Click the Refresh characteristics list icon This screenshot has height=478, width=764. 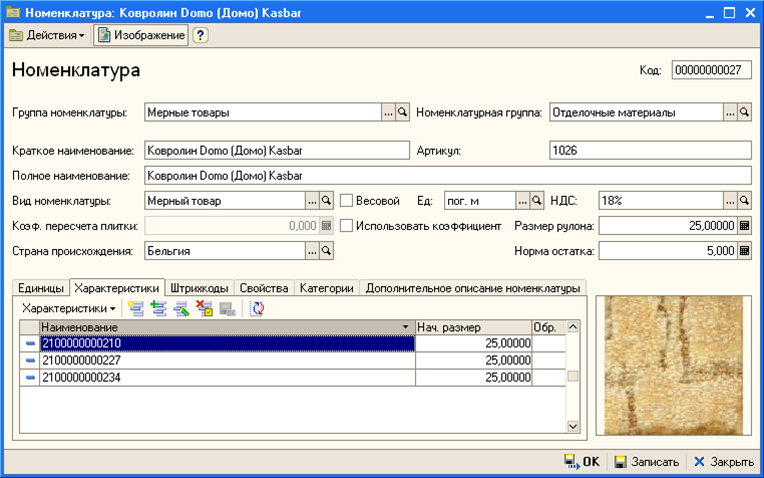pos(257,308)
